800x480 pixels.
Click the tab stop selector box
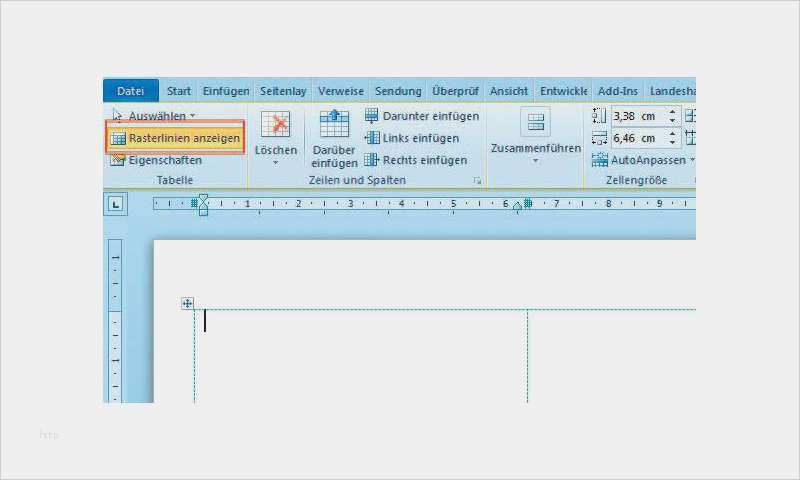coord(116,205)
